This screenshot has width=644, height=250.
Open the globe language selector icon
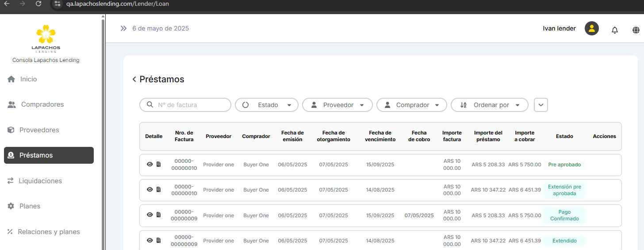point(636,30)
